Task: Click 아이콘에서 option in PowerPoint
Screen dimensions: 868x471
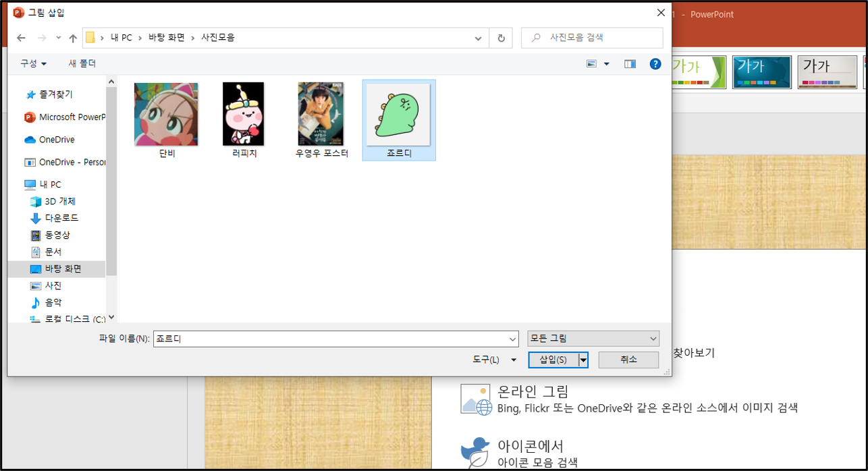Action: tap(531, 446)
